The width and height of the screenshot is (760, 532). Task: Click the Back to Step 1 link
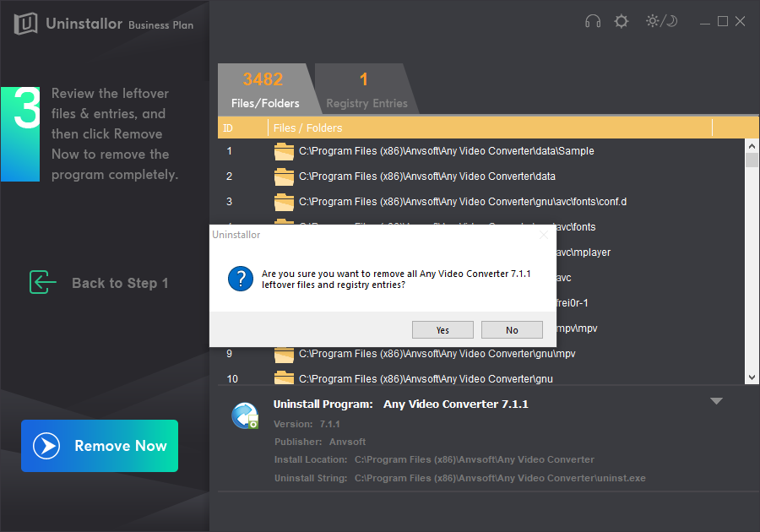120,283
